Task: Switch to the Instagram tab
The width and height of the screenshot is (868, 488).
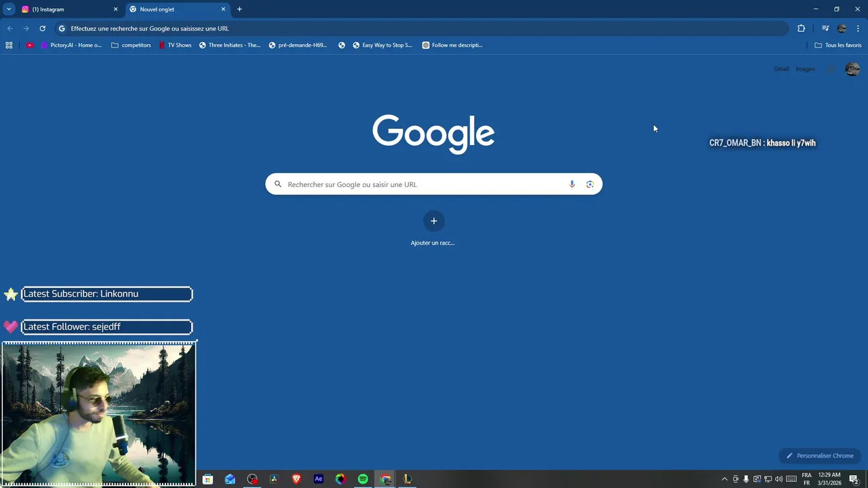Action: pos(69,9)
